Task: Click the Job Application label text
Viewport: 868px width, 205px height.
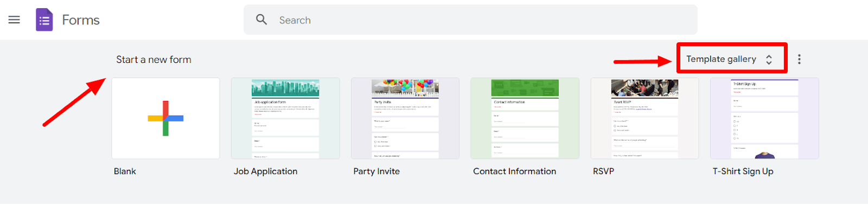Action: pyautogui.click(x=265, y=171)
